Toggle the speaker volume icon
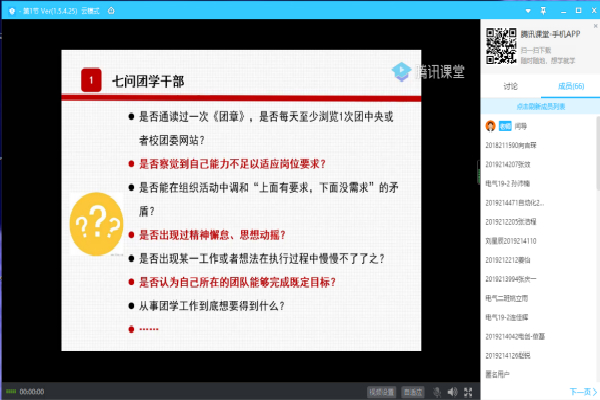The height and width of the screenshot is (400, 600). point(453,391)
